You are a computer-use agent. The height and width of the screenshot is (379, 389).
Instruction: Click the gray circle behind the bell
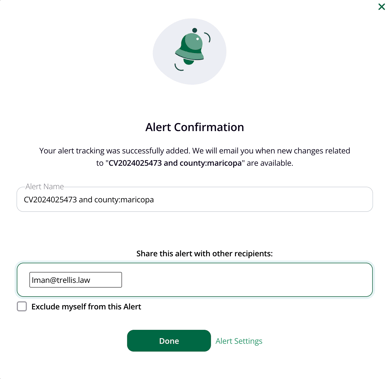pyautogui.click(x=189, y=51)
